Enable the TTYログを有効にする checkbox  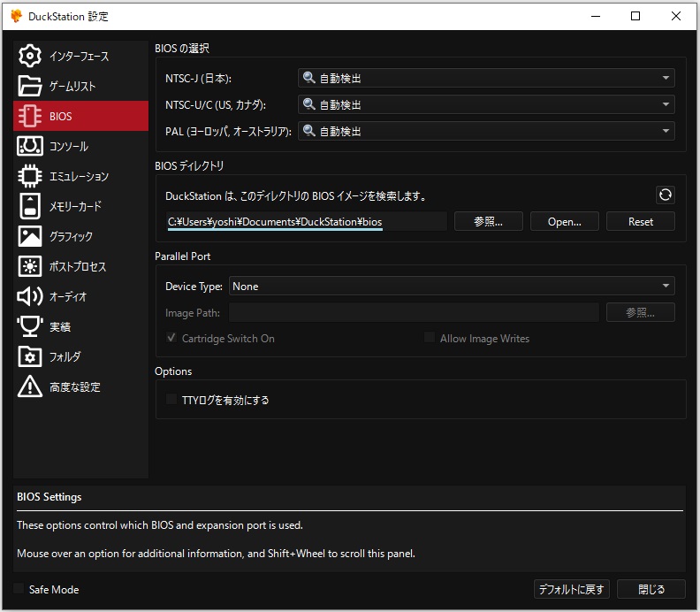171,400
